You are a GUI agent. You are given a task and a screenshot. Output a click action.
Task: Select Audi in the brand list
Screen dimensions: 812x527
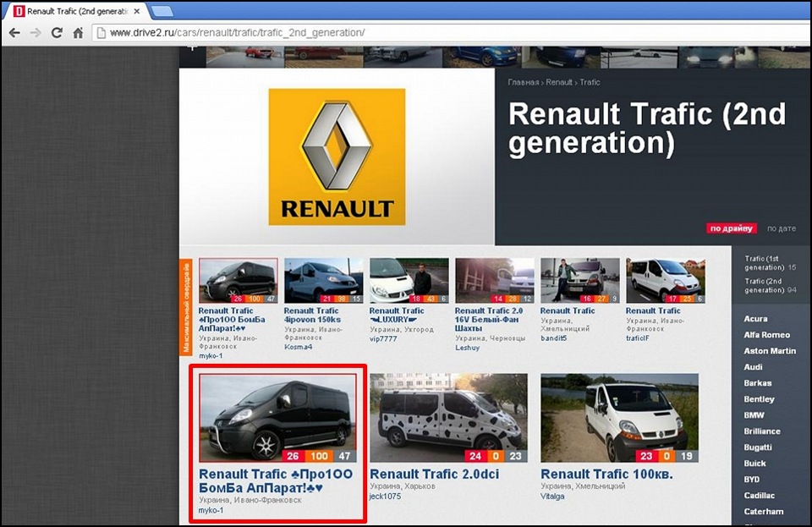pyautogui.click(x=753, y=367)
